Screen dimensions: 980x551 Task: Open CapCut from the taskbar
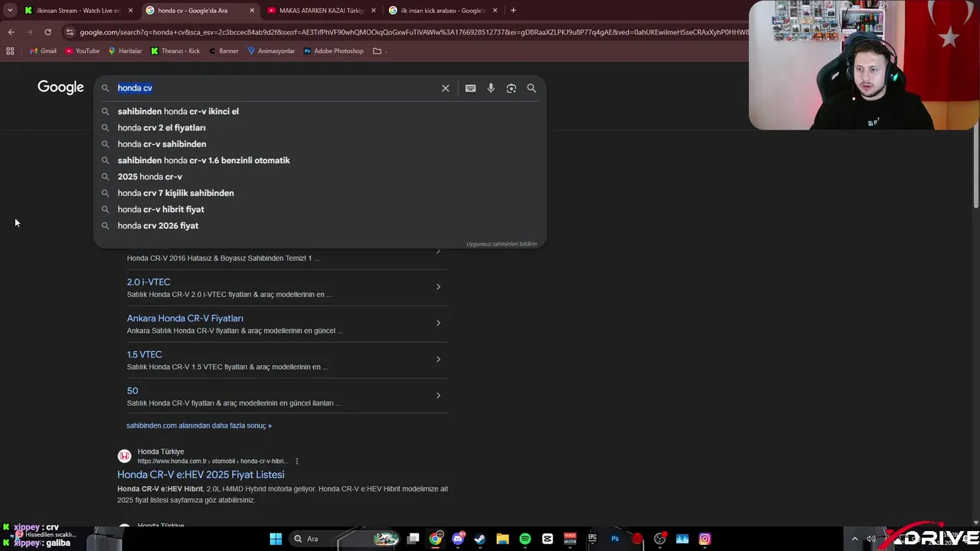(x=547, y=539)
